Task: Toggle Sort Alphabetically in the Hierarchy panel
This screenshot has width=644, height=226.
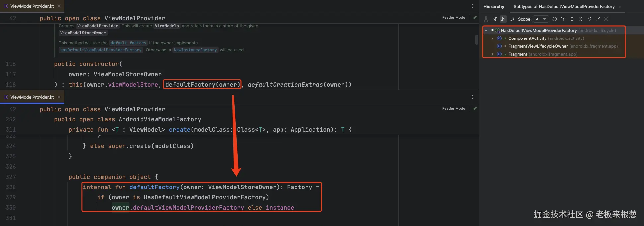Action: [x=512, y=19]
